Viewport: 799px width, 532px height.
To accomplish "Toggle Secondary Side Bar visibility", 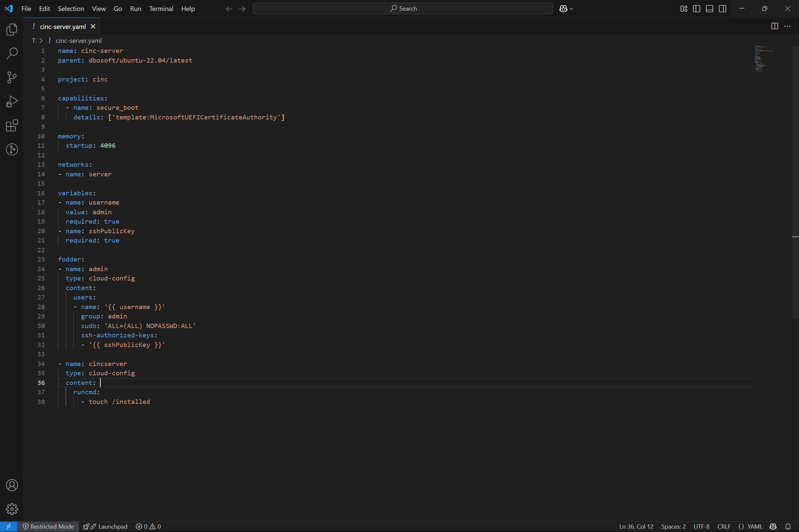I will click(x=722, y=8).
